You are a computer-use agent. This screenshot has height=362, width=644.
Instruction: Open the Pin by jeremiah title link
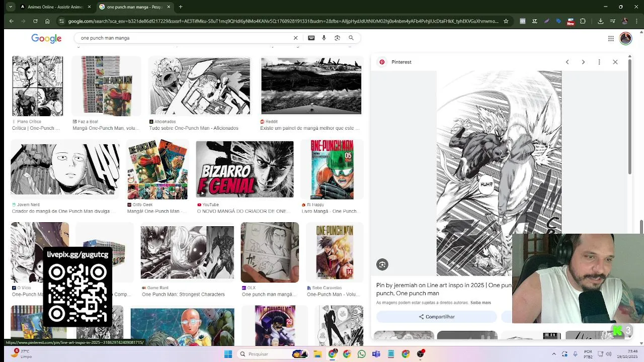point(444,289)
